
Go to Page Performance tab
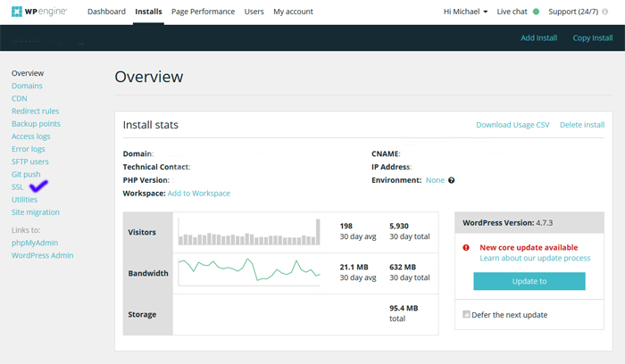pos(203,12)
